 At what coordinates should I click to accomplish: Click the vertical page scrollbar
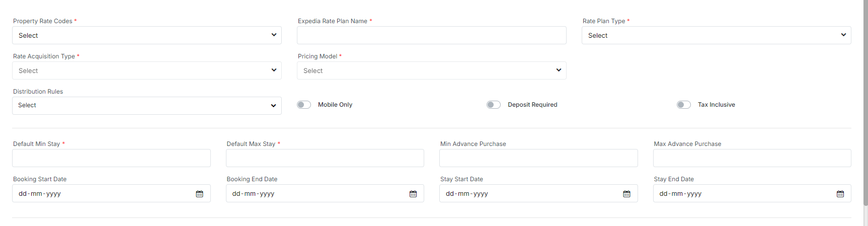[x=865, y=101]
